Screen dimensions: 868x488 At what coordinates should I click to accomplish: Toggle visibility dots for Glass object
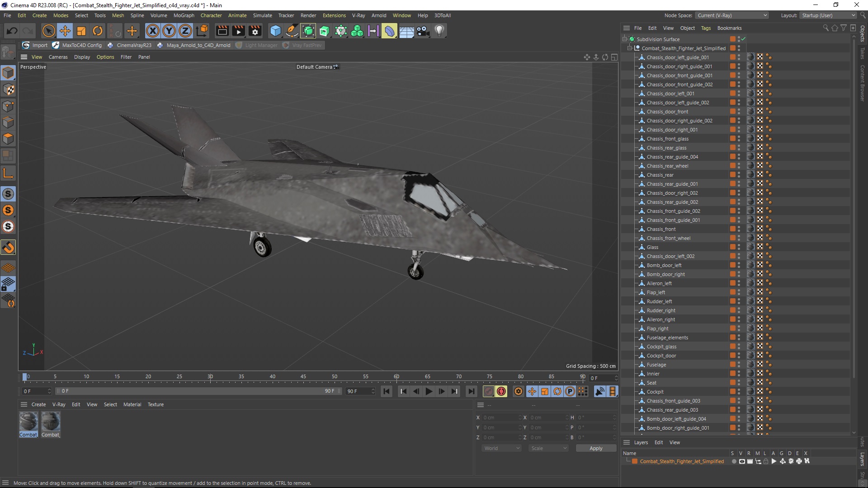point(739,247)
